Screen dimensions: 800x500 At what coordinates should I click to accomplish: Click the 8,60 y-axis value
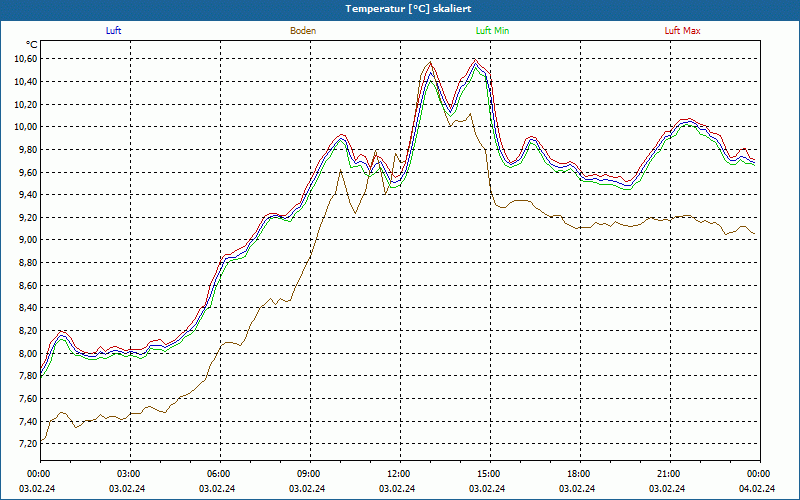click(28, 285)
